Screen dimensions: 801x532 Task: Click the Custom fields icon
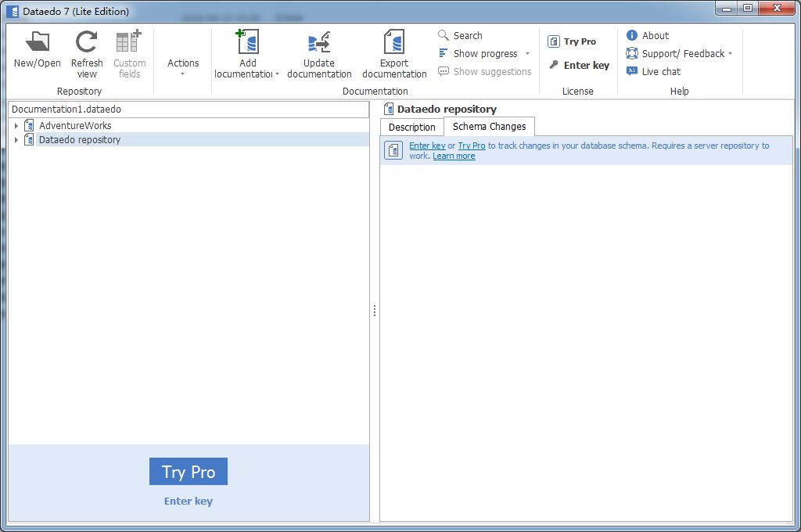129,41
